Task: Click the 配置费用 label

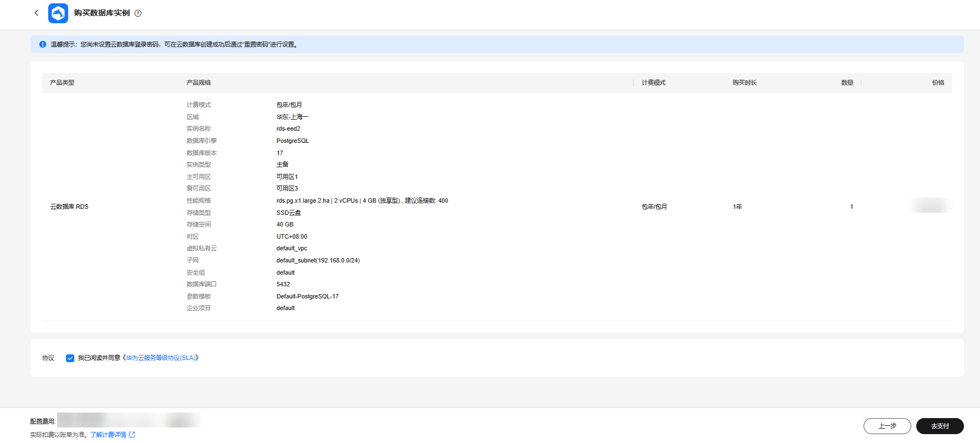Action: pos(43,421)
